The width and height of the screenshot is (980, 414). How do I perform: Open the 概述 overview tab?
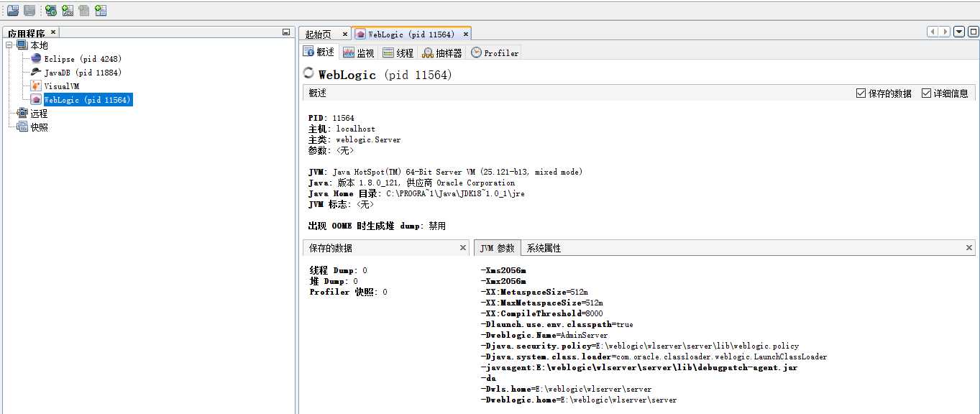[x=319, y=52]
